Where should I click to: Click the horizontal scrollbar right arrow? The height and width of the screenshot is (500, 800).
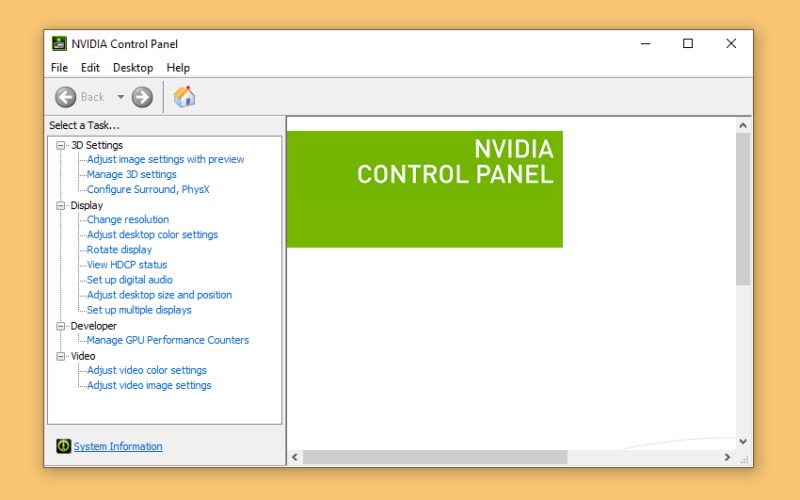[x=728, y=458]
